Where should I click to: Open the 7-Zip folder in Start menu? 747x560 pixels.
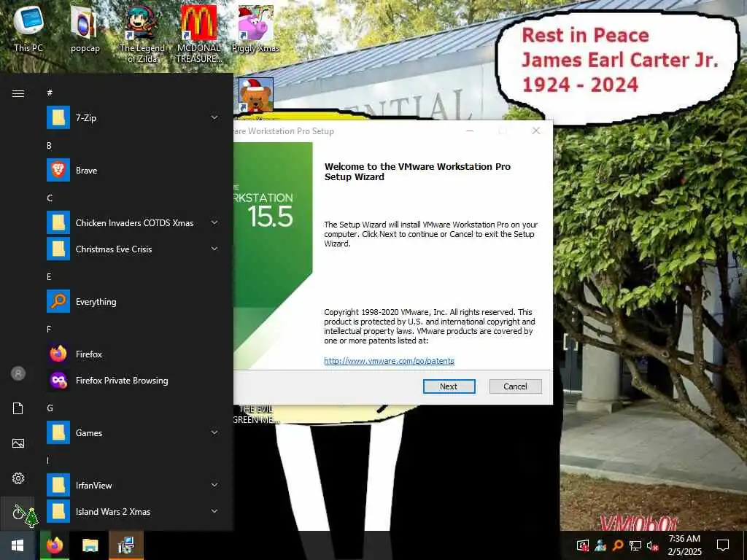pos(133,117)
